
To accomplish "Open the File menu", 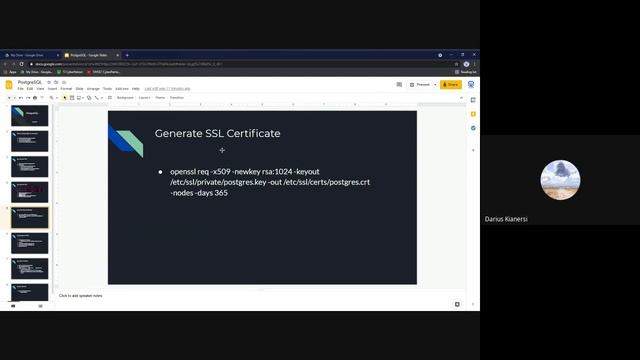I will 20,89.
